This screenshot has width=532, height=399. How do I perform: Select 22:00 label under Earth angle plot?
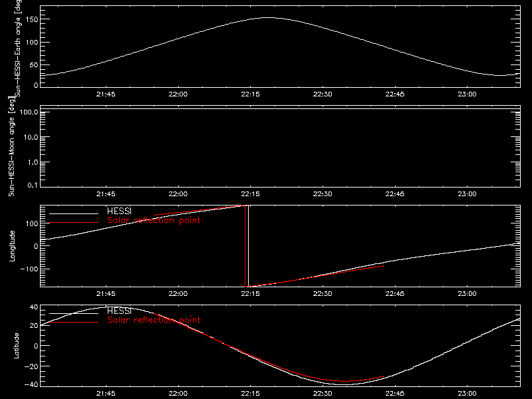pyautogui.click(x=178, y=94)
